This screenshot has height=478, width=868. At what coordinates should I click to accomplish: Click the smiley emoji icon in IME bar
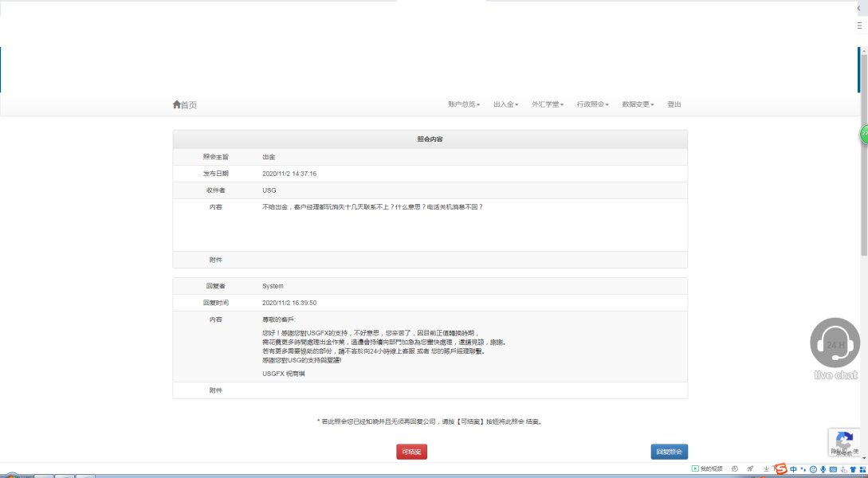[x=812, y=469]
